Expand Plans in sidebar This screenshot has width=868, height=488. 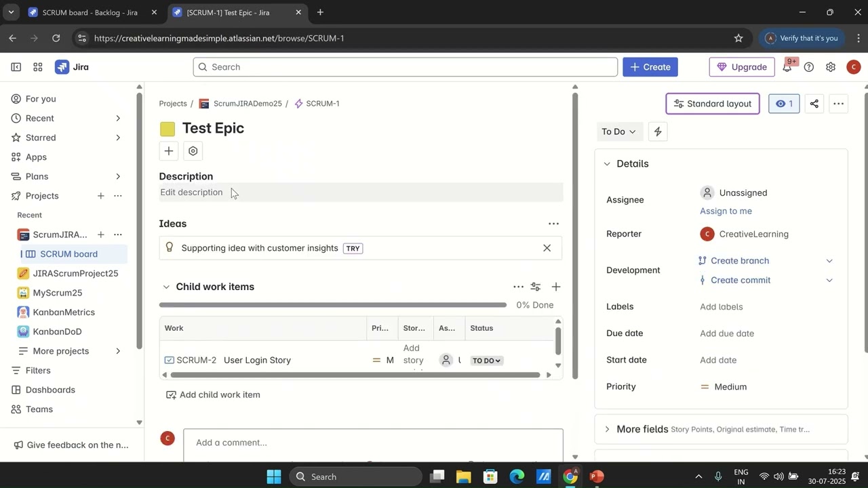coord(118,176)
